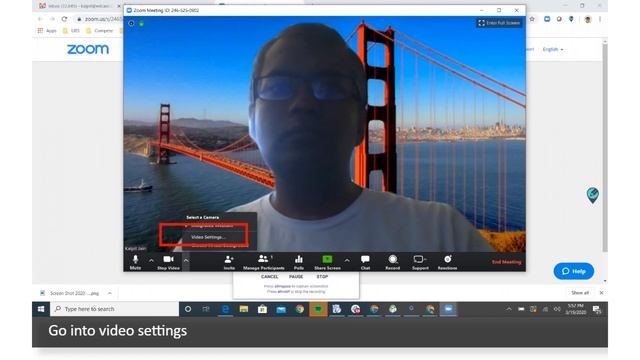640x360 pixels.
Task: Collapse the video options arrow beside Stop Video
Action: (x=186, y=260)
